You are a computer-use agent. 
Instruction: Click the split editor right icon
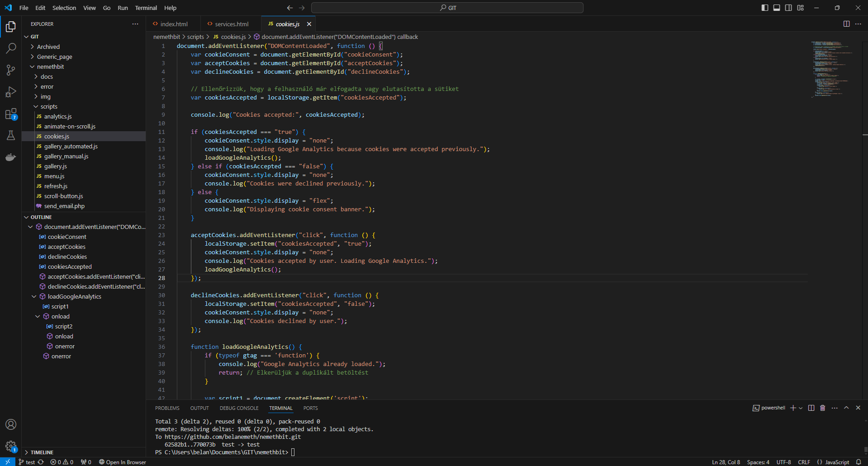pyautogui.click(x=846, y=24)
